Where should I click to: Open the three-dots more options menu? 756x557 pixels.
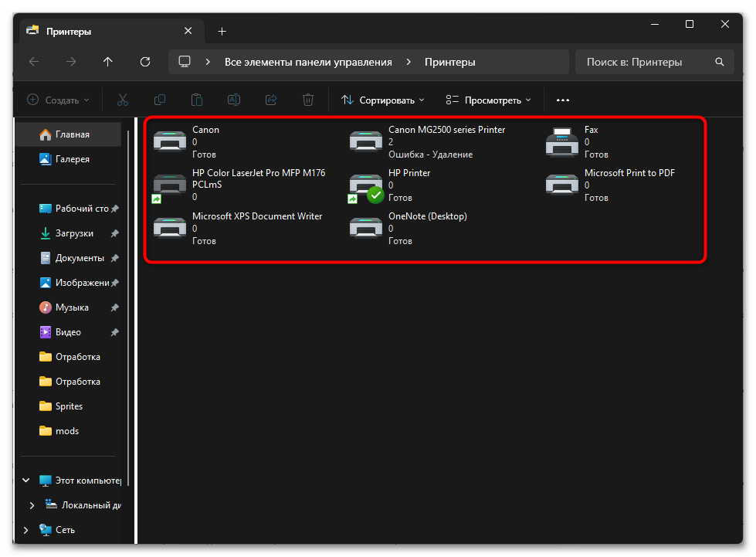(x=563, y=100)
